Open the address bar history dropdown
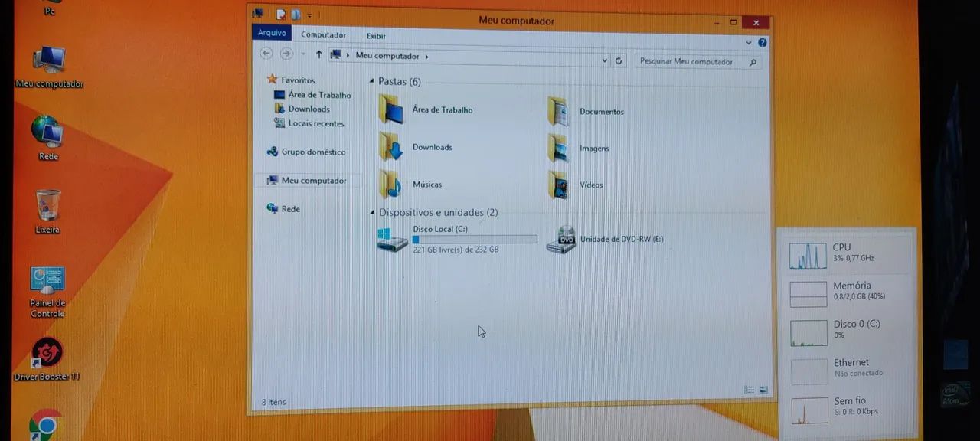 [x=604, y=60]
